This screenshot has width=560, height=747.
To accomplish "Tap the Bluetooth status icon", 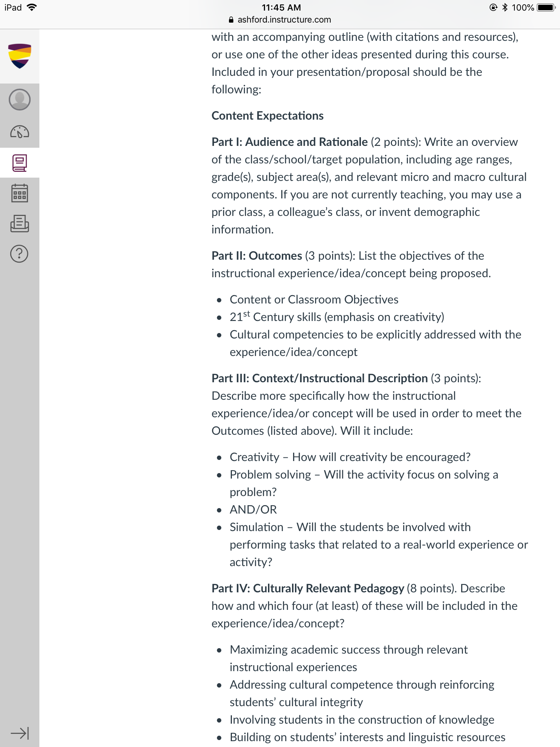I will point(505,7).
